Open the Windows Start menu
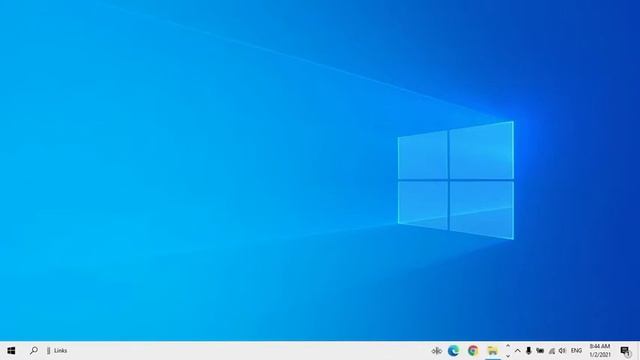 [x=11, y=351]
